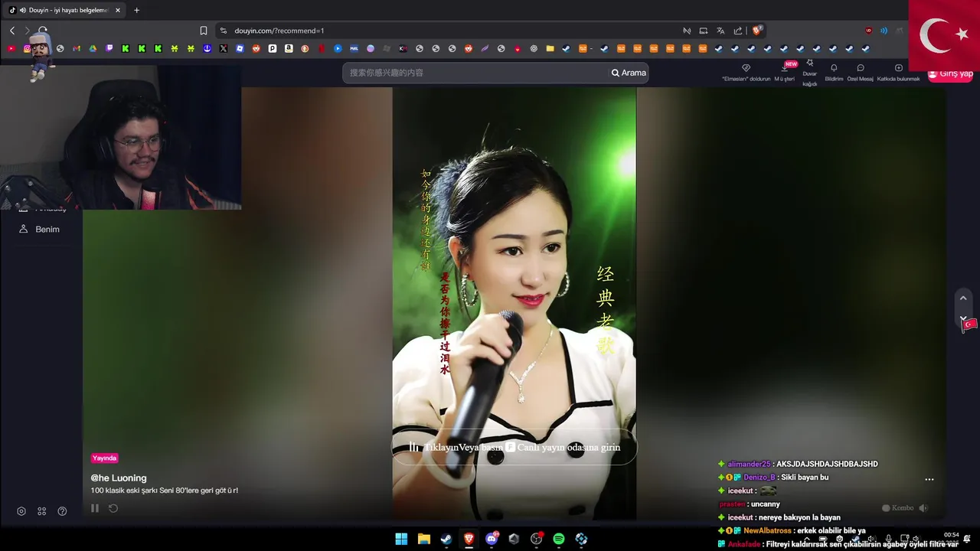Bookmark this page in the address bar

(204, 31)
